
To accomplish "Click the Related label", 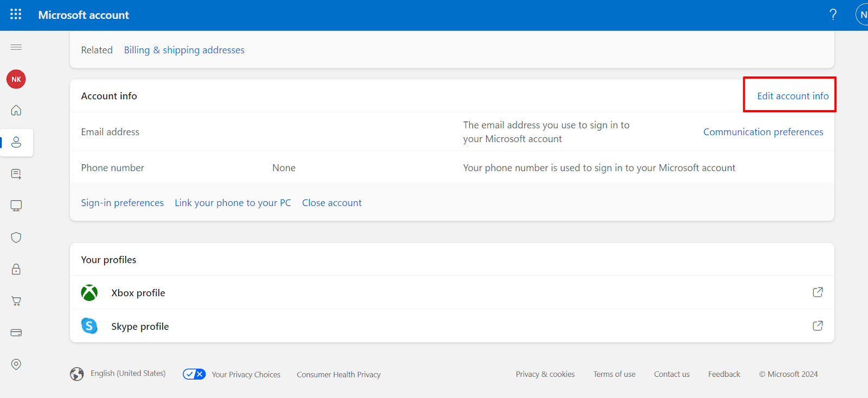I will click(97, 50).
